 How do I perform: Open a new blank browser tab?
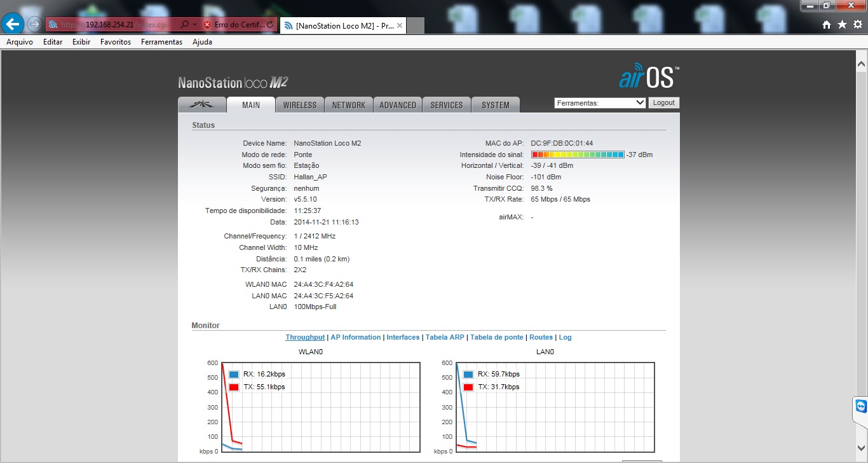point(416,25)
